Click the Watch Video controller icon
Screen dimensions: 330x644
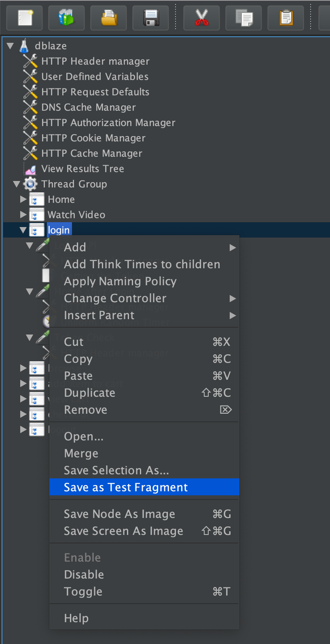37,215
